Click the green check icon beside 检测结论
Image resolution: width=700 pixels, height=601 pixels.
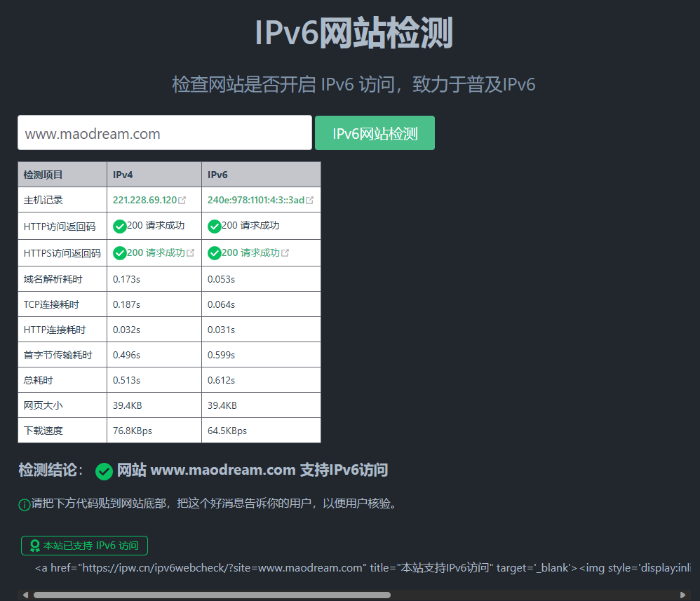(104, 471)
